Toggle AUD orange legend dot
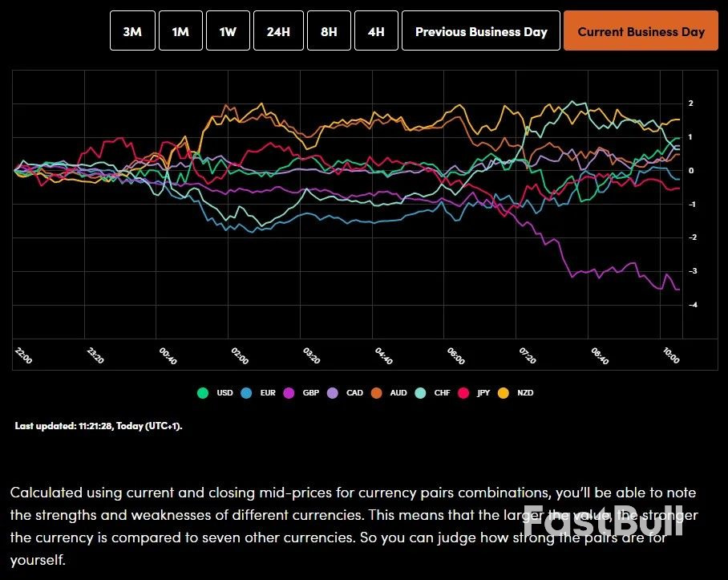 pos(377,393)
